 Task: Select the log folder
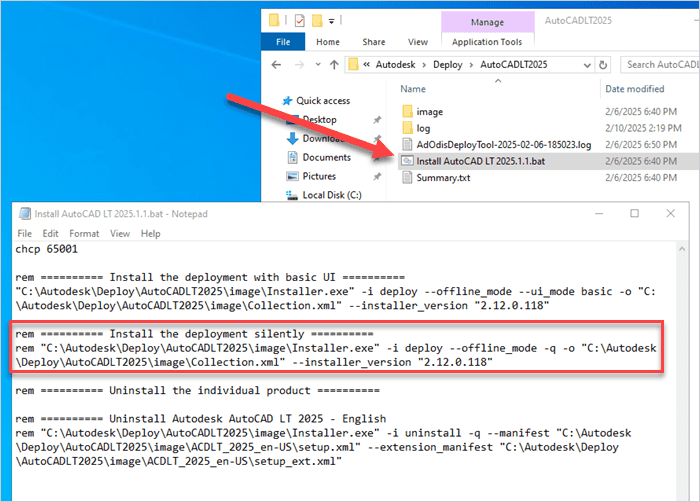(423, 129)
